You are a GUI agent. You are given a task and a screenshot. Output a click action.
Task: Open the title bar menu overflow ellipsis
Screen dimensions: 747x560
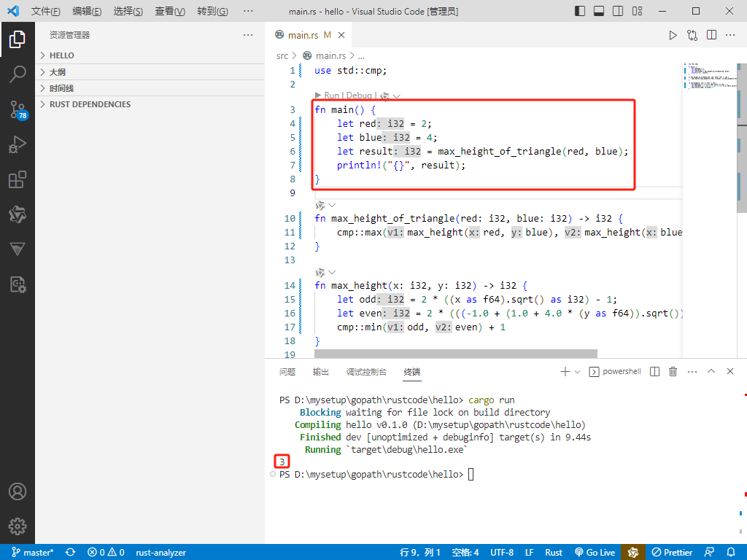click(248, 11)
